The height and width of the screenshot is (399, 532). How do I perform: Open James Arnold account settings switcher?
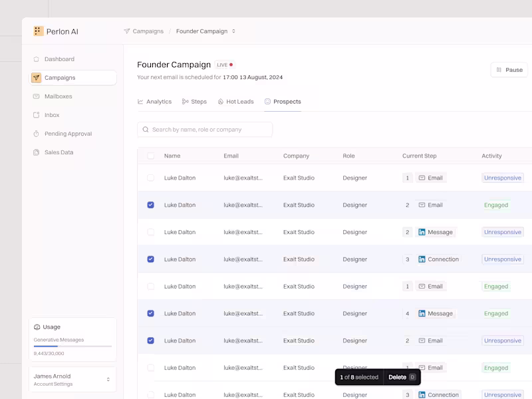point(108,380)
